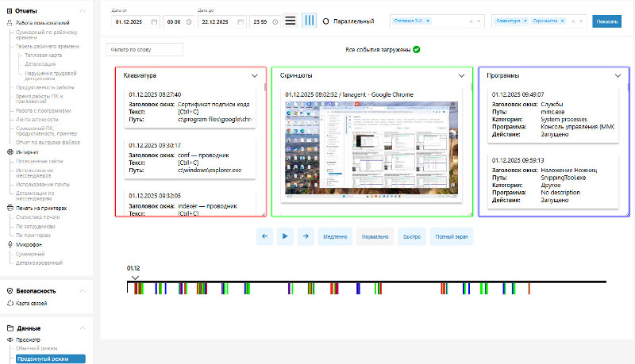Viewport: 635px width, 364px height.
Task: Click the next event right arrow button
Action: pyautogui.click(x=305, y=236)
